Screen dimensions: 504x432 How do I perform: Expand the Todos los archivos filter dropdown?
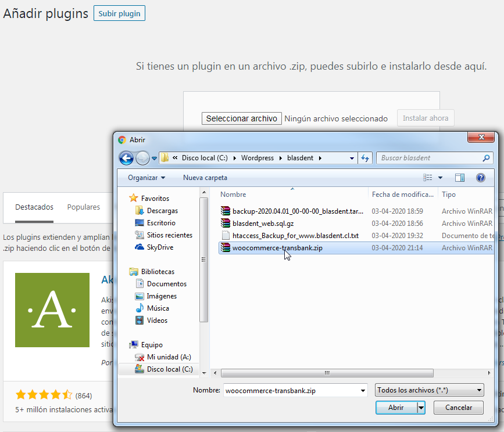429,390
